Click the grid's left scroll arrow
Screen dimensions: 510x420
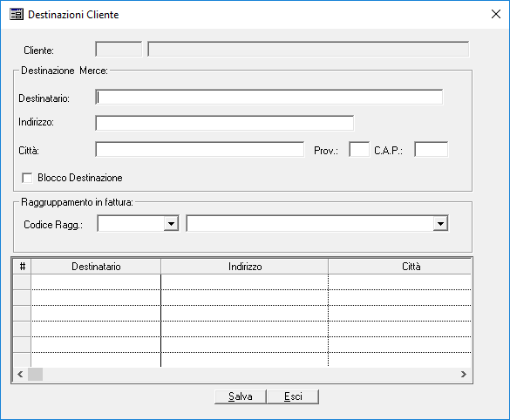coord(20,374)
